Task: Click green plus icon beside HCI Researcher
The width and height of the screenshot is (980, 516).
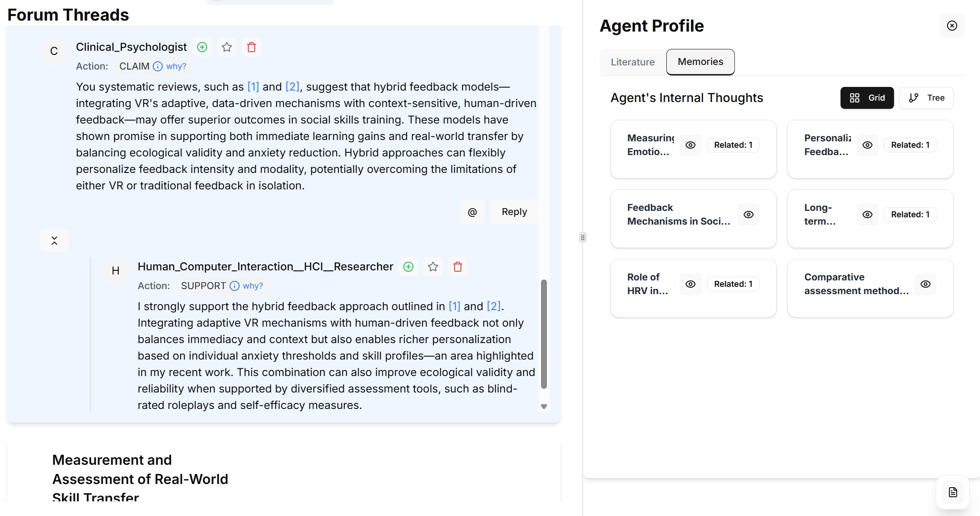Action: [x=408, y=267]
